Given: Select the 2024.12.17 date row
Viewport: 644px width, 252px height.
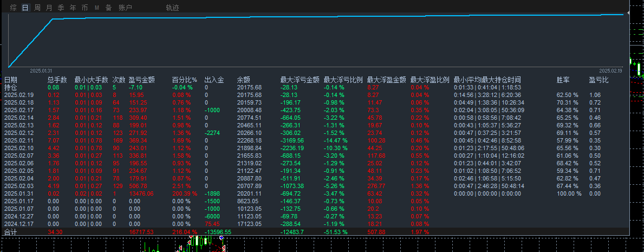Looking at the screenshot, I should coord(19,224).
